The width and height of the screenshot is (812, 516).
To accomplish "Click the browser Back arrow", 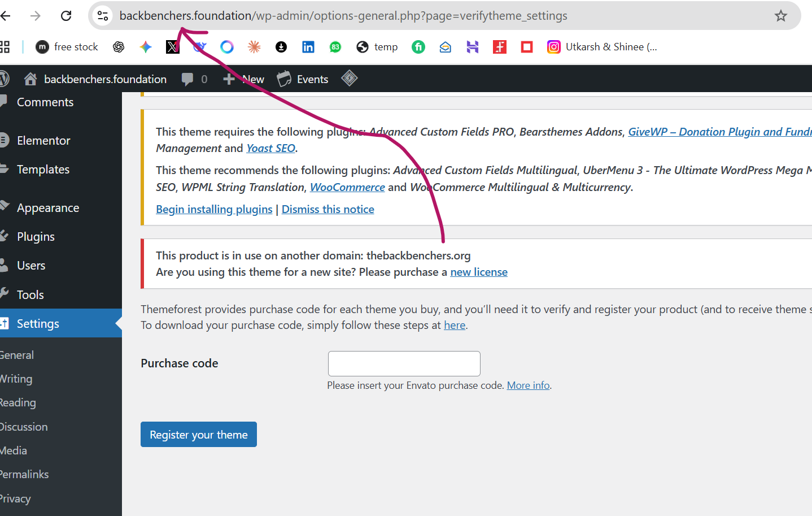I will tap(5, 16).
